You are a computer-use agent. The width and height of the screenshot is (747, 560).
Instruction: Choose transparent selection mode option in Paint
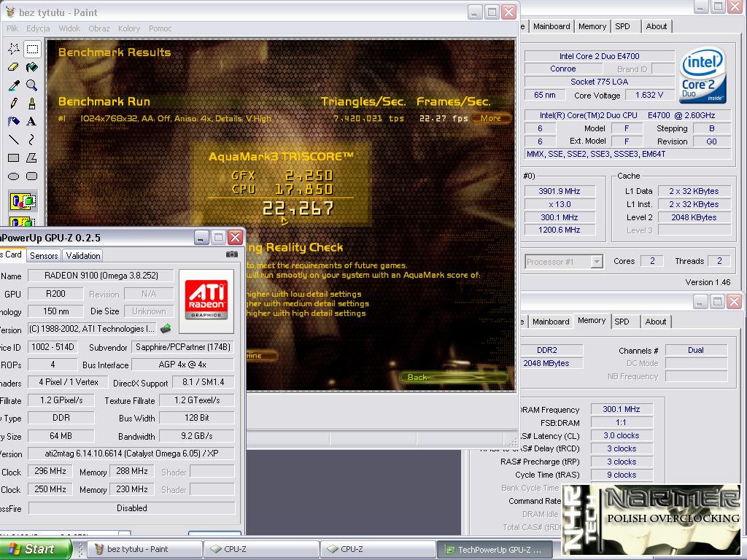tap(23, 222)
